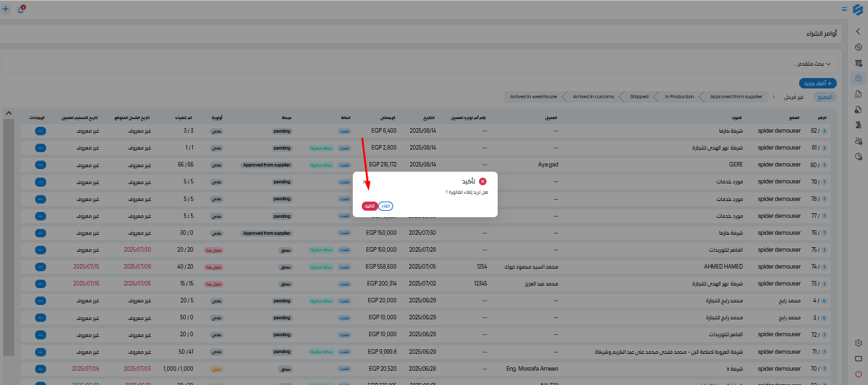Open the document icon below purchase orders
The height and width of the screenshot is (385, 868).
[x=858, y=94]
